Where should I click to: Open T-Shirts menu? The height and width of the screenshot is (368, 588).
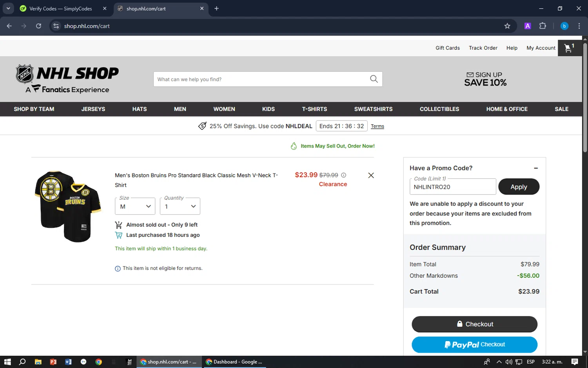click(314, 109)
